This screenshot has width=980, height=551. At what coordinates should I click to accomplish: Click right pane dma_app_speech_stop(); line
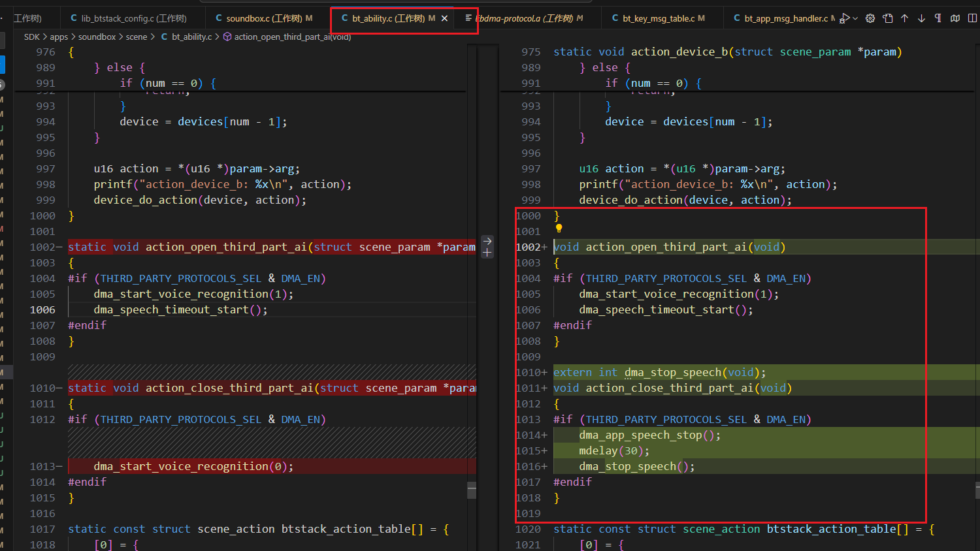tap(649, 435)
